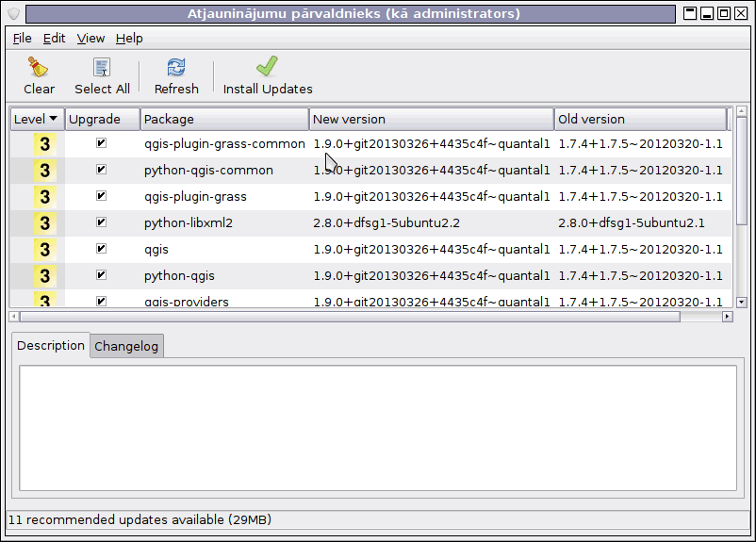Click the Clear broom icon
Viewport: 756px width, 542px height.
[38, 68]
